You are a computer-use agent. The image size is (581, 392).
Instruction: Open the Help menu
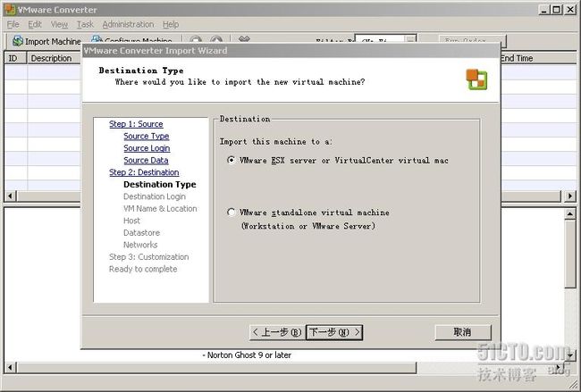tap(171, 24)
